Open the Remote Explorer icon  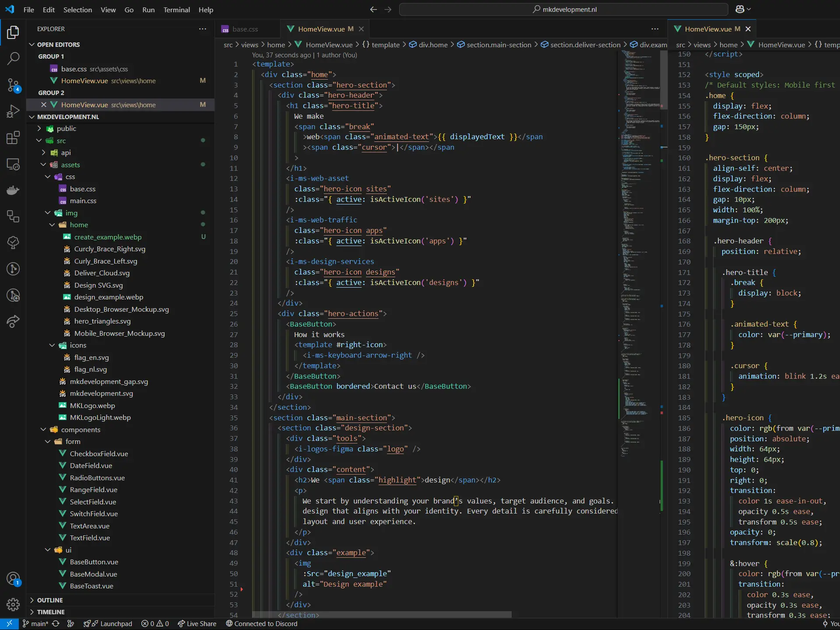click(13, 164)
